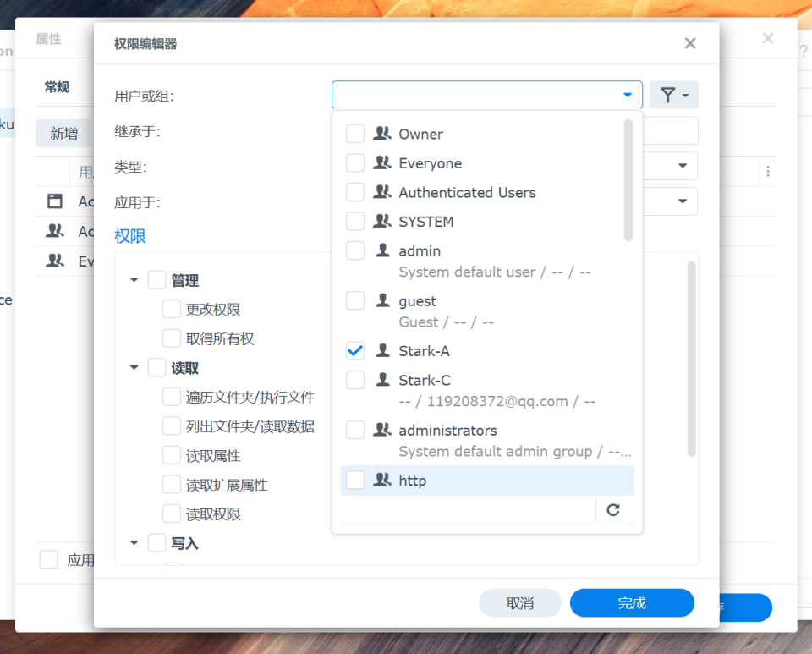
Task: Click the Owner group icon
Action: 382,134
